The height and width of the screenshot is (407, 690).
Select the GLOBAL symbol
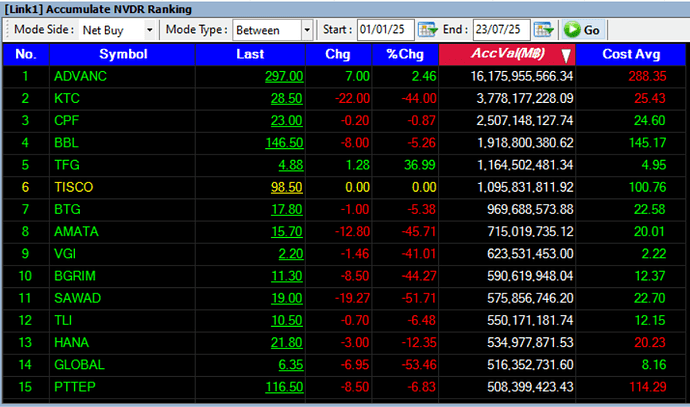point(79,365)
